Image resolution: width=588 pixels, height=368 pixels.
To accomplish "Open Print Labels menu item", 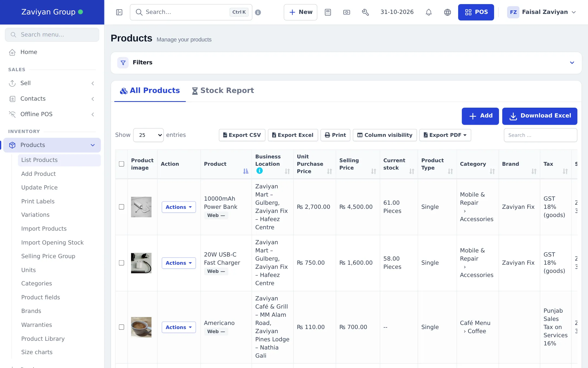I will [x=38, y=201].
